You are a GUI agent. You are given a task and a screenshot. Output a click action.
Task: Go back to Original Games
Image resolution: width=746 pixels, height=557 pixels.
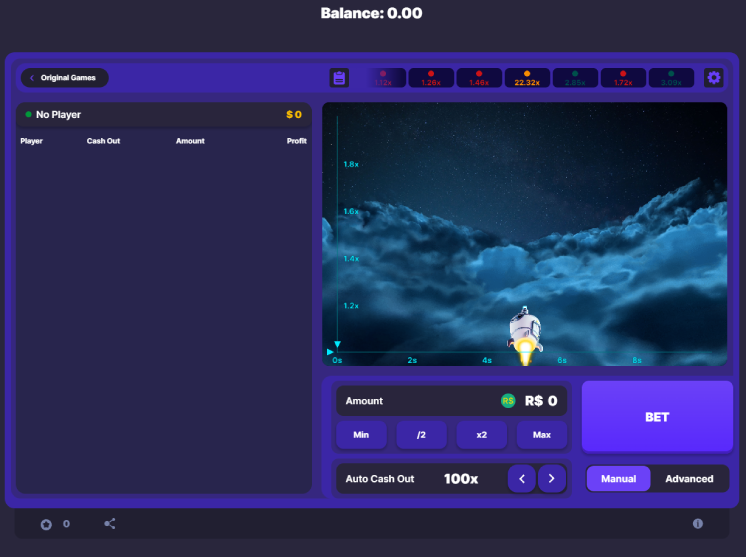point(64,78)
